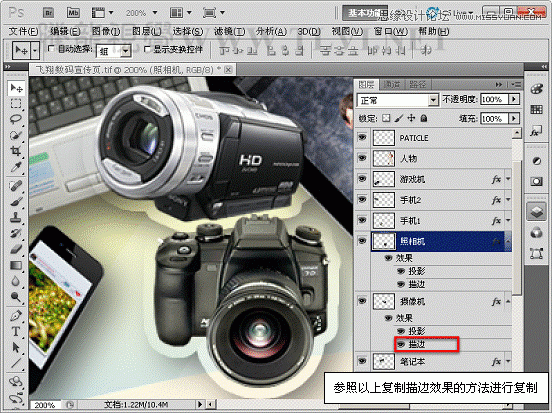Screen dimensions: 552x413
Task: Close the 飞翔数码宣传页.tif document tab
Action: (x=228, y=70)
